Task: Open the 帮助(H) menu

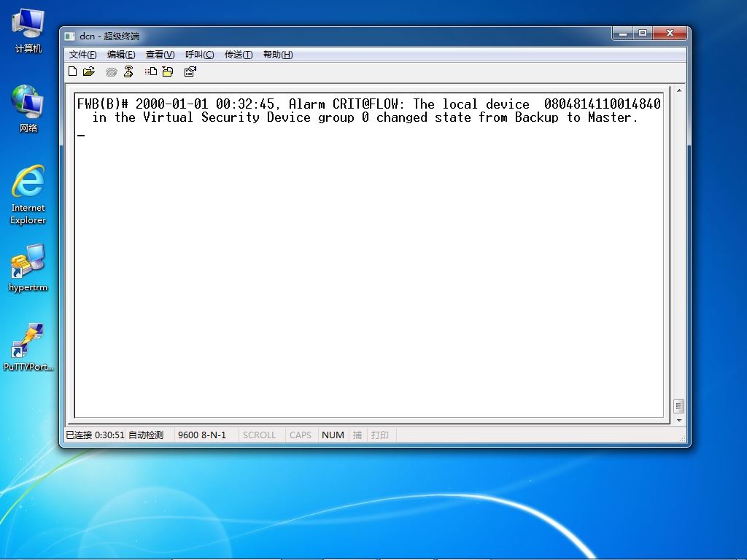Action: click(x=278, y=54)
